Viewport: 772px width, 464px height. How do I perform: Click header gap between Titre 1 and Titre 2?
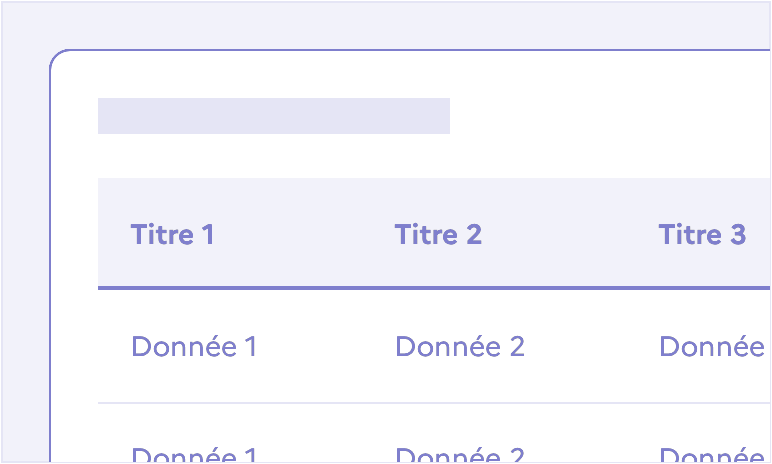coord(304,234)
